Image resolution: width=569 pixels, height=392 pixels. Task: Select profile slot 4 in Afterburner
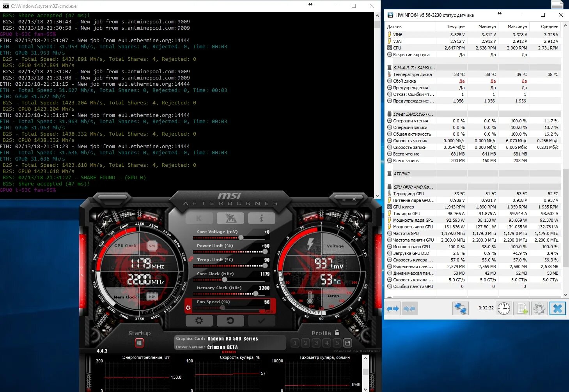coord(327,343)
